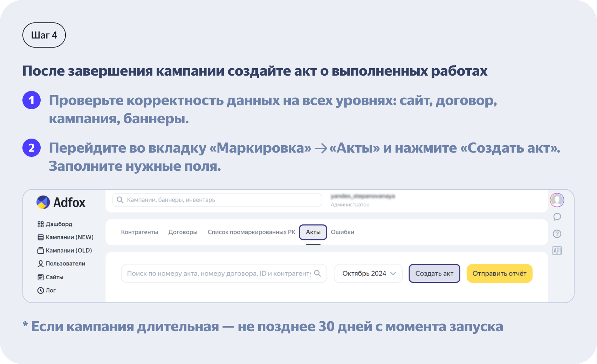
Task: Open Лог in the sidebar
Action: [47, 290]
